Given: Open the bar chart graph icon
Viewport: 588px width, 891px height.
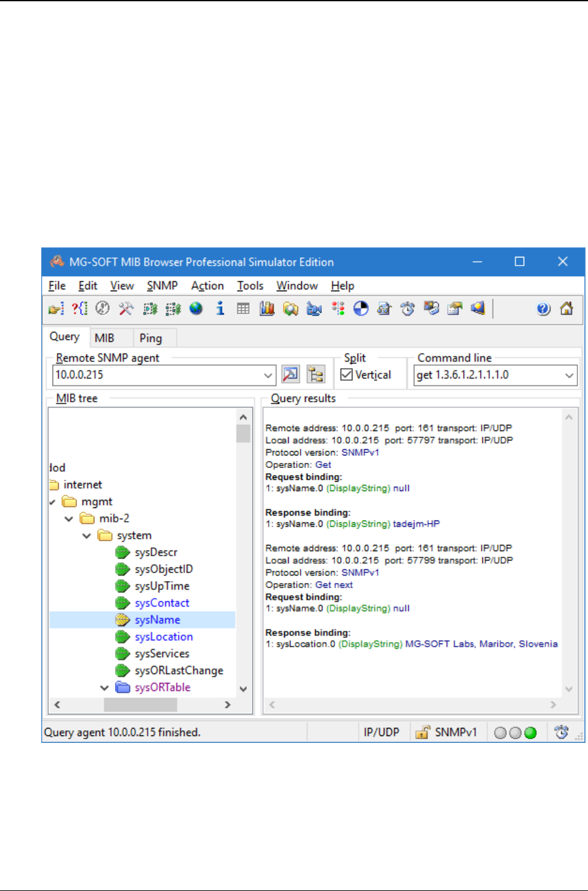Looking at the screenshot, I should 267,309.
